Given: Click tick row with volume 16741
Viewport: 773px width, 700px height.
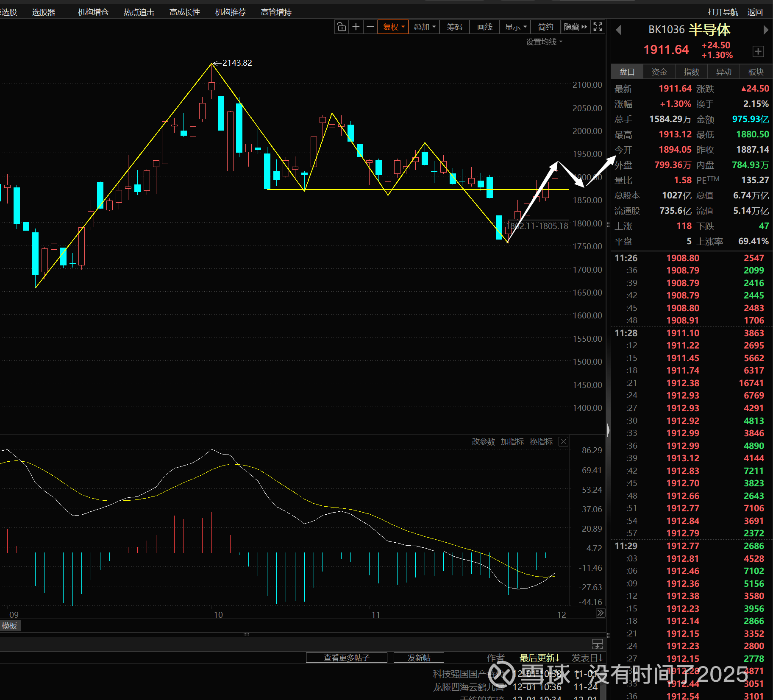Looking at the screenshot, I should pos(692,383).
